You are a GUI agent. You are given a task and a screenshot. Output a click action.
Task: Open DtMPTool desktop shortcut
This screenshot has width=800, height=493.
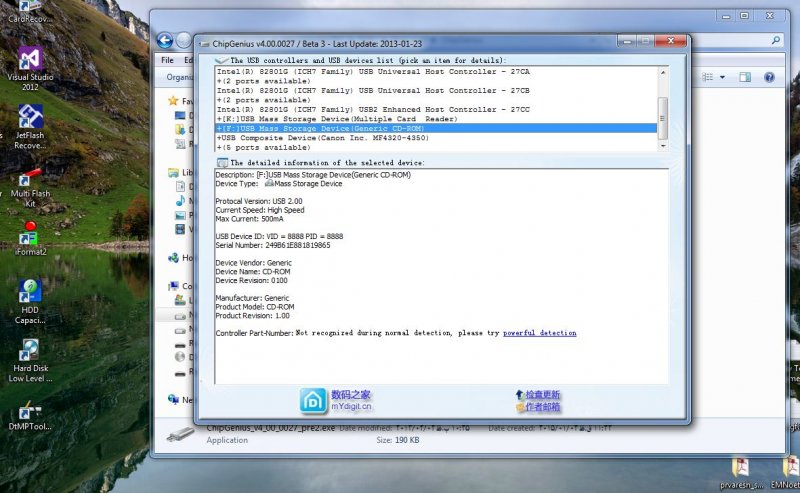[x=30, y=415]
